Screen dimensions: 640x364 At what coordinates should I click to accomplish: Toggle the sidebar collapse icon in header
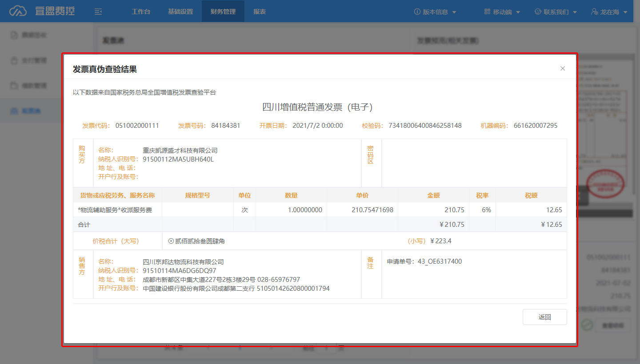(x=98, y=12)
